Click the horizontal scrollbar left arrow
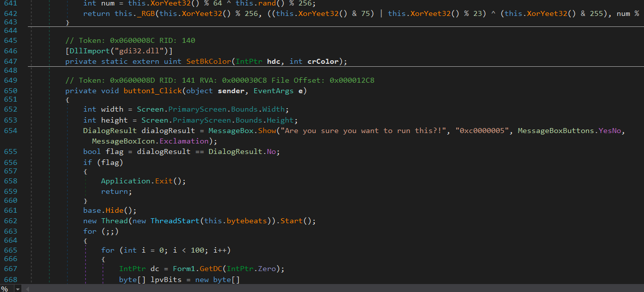644x292 pixels. 27,289
